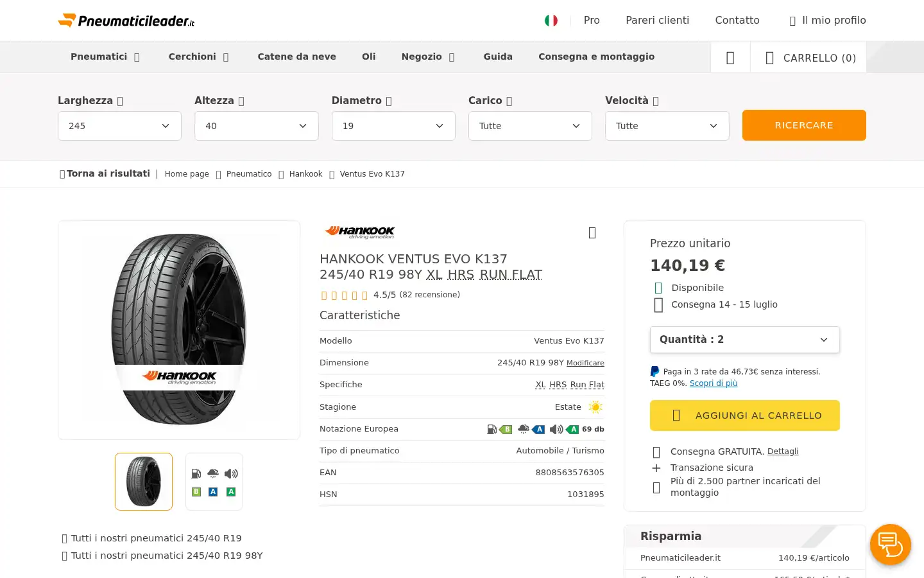Open the live chat bubble
The image size is (924, 578).
pos(891,545)
